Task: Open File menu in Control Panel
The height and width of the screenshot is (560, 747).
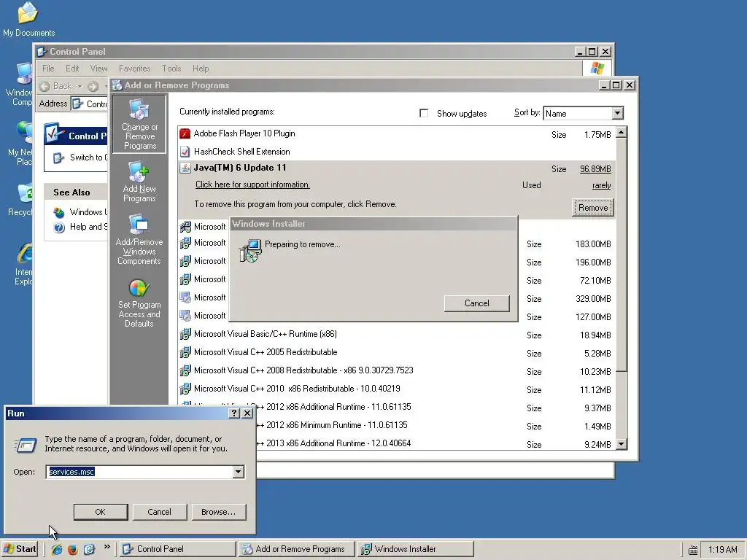Action: tap(48, 69)
